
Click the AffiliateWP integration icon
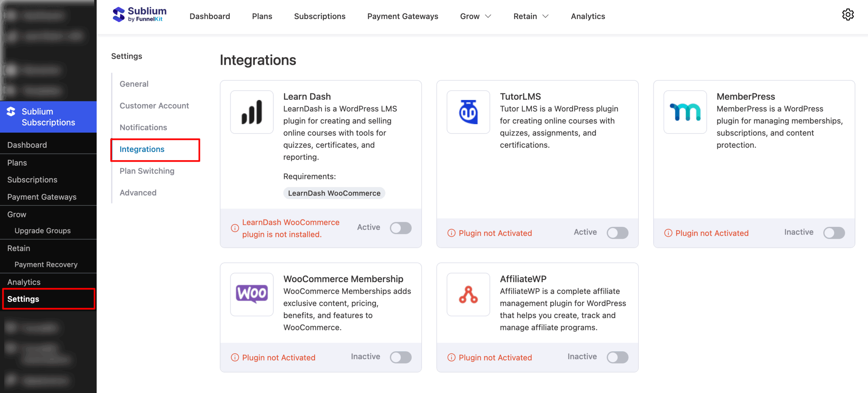[468, 294]
